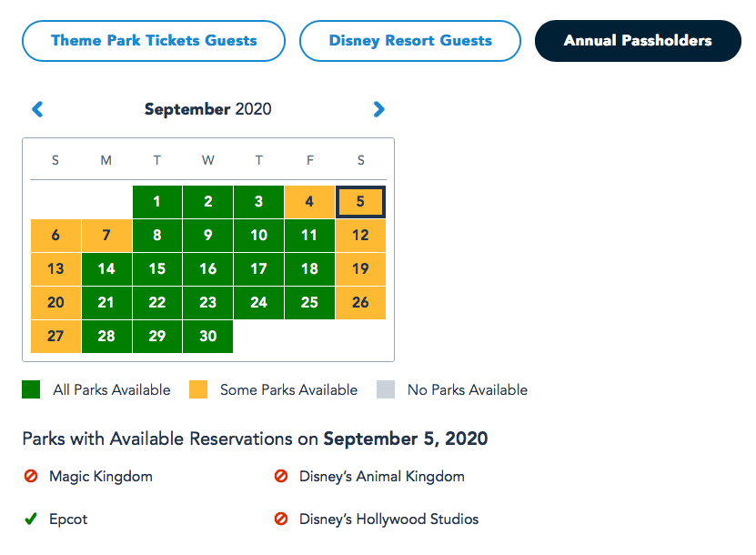Choose September 30 date cell
Image resolution: width=756 pixels, height=555 pixels.
pyautogui.click(x=208, y=337)
